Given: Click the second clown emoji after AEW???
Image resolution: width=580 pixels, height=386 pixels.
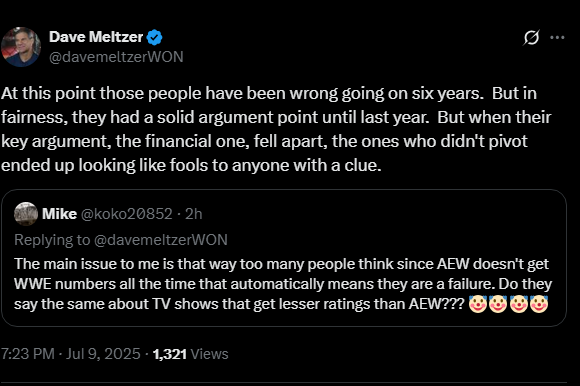Looking at the screenshot, I should (498, 304).
